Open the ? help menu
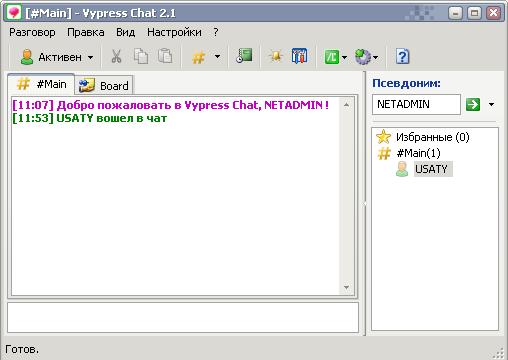Screen dimensions: 508x360 [x=216, y=32]
